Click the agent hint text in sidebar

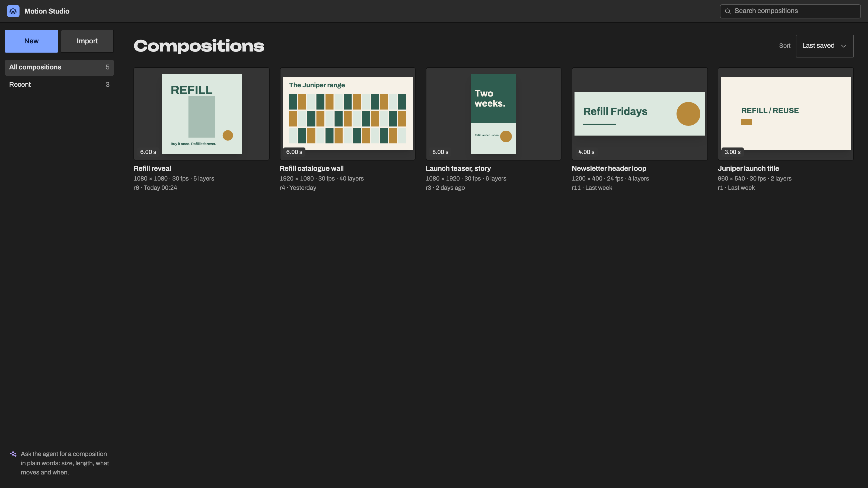[65, 463]
